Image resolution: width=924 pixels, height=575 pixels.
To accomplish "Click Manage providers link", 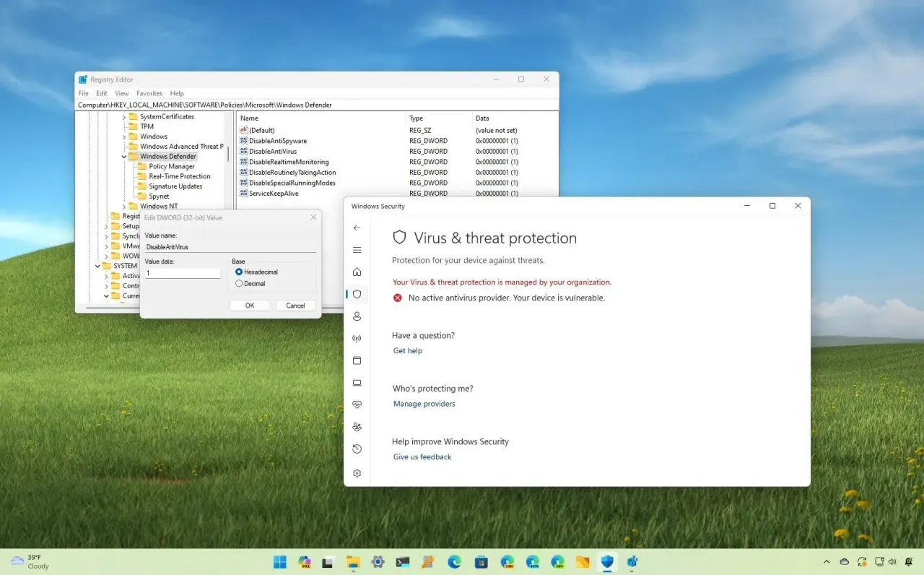I will [x=424, y=404].
